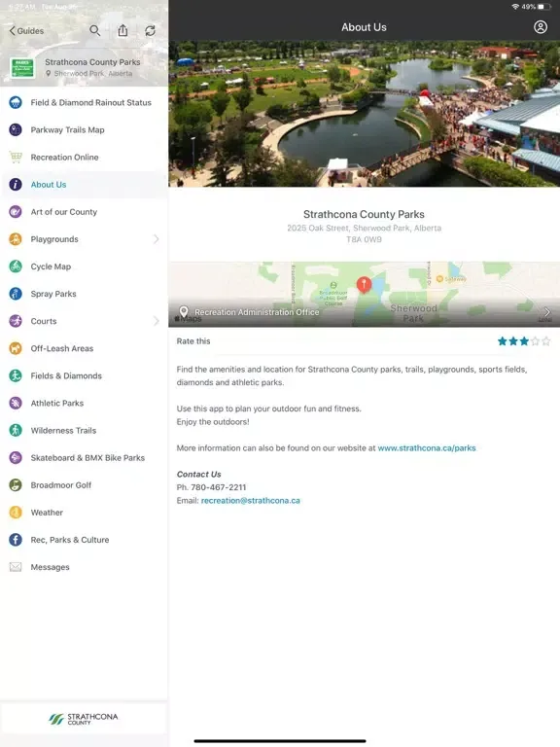Open the map with right chevron

pos(546,312)
